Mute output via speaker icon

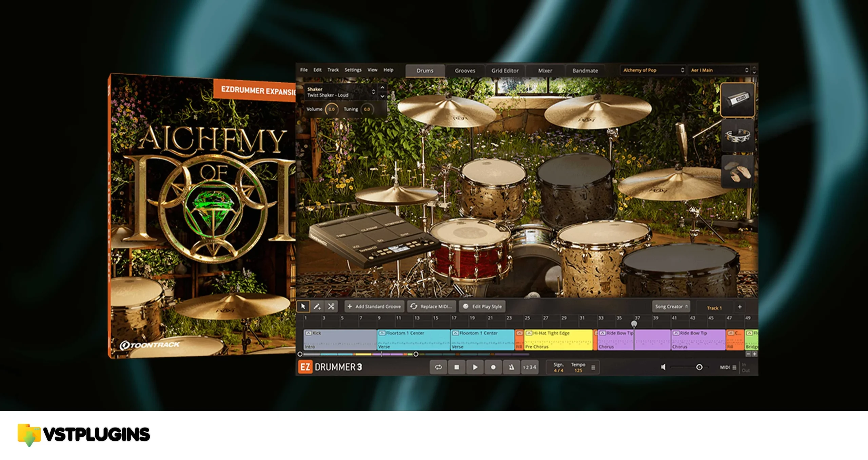tap(664, 367)
